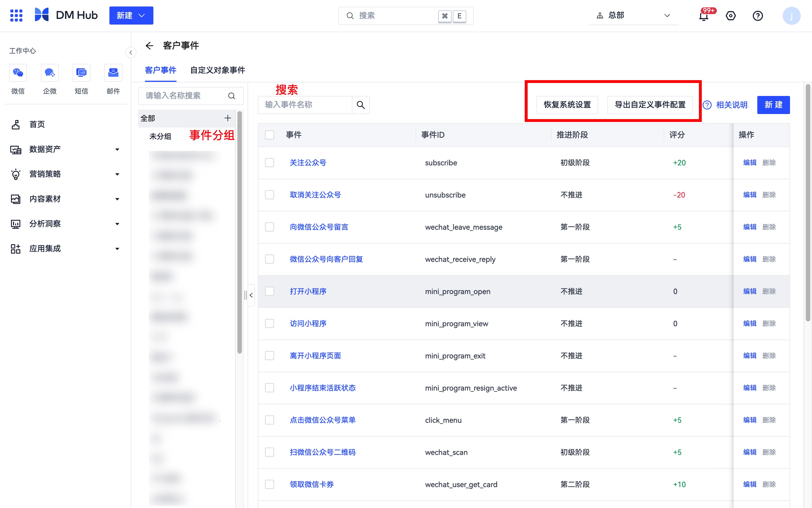Open the 微信 work center icon
The height and width of the screenshot is (508, 812).
pyautogui.click(x=18, y=73)
